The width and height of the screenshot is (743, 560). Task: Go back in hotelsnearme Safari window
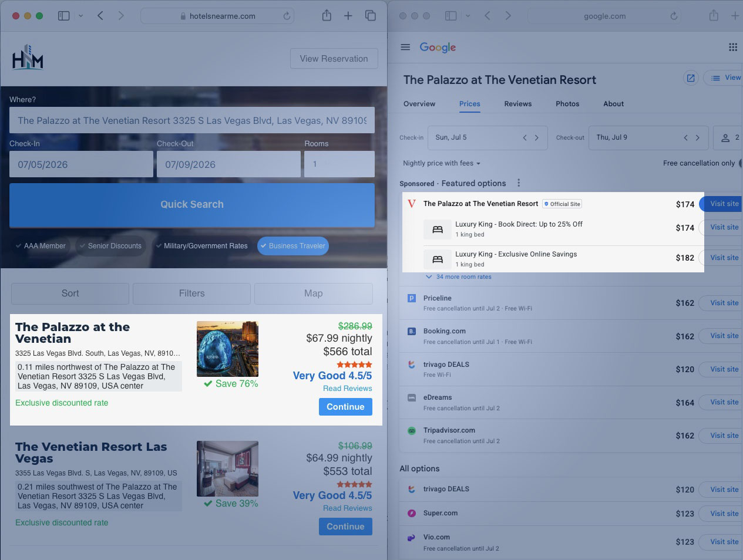pos(100,16)
